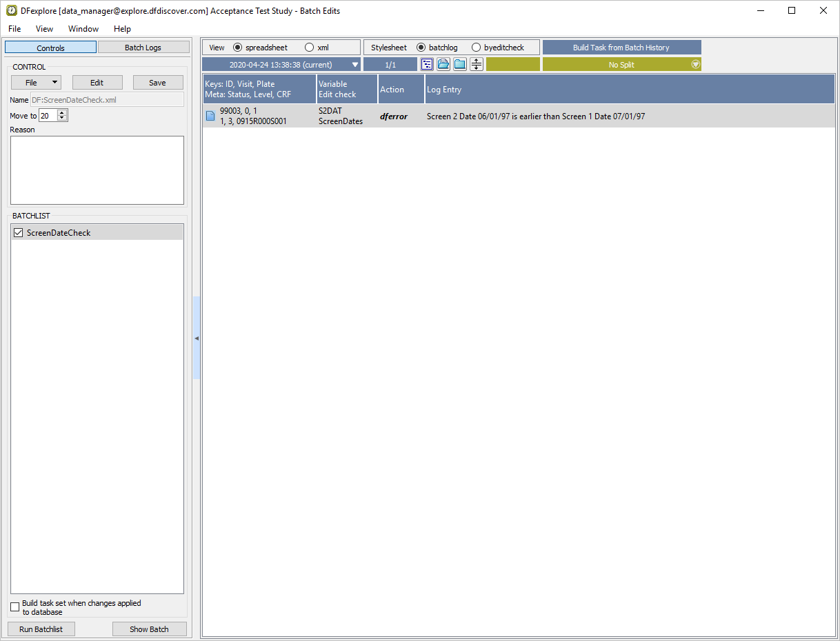Choose the byeditcheck stylesheet option
The width and height of the screenshot is (840, 641).
pyautogui.click(x=476, y=48)
